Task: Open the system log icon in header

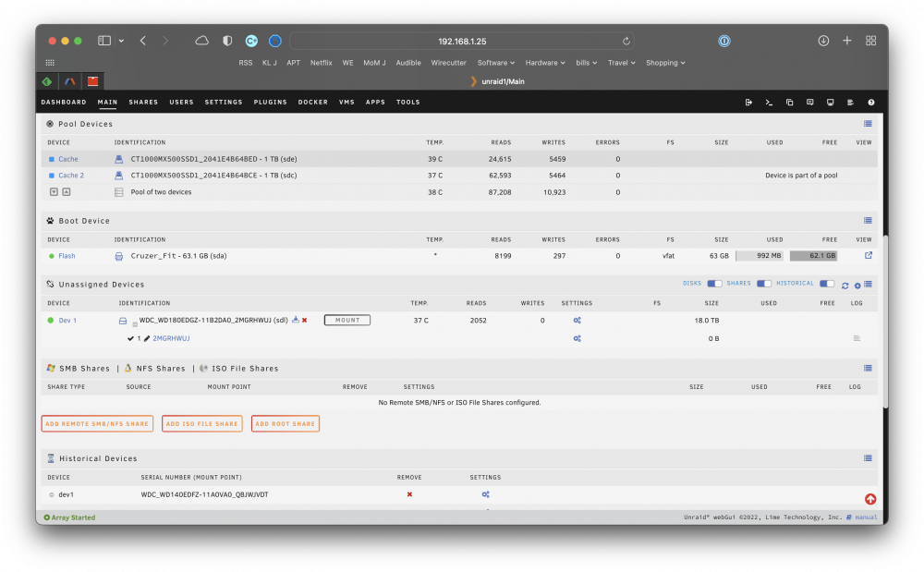Action: (850, 103)
